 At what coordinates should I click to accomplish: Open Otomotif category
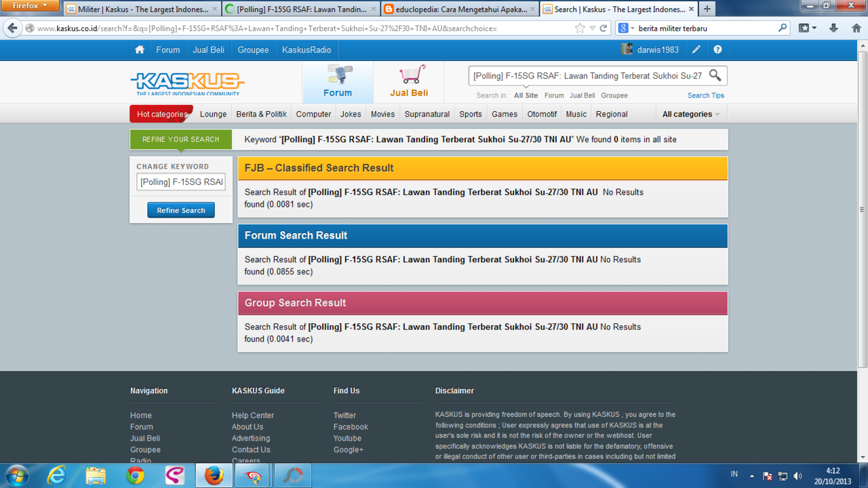pyautogui.click(x=542, y=114)
